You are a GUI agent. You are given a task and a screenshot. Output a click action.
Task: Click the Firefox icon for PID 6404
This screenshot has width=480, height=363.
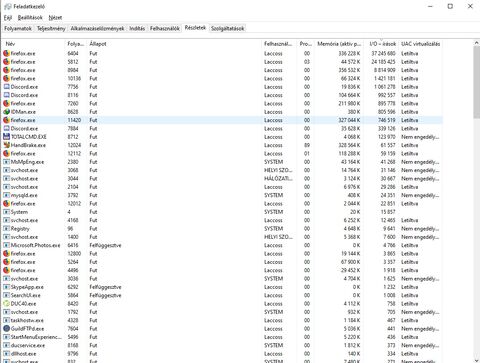tap(6, 53)
